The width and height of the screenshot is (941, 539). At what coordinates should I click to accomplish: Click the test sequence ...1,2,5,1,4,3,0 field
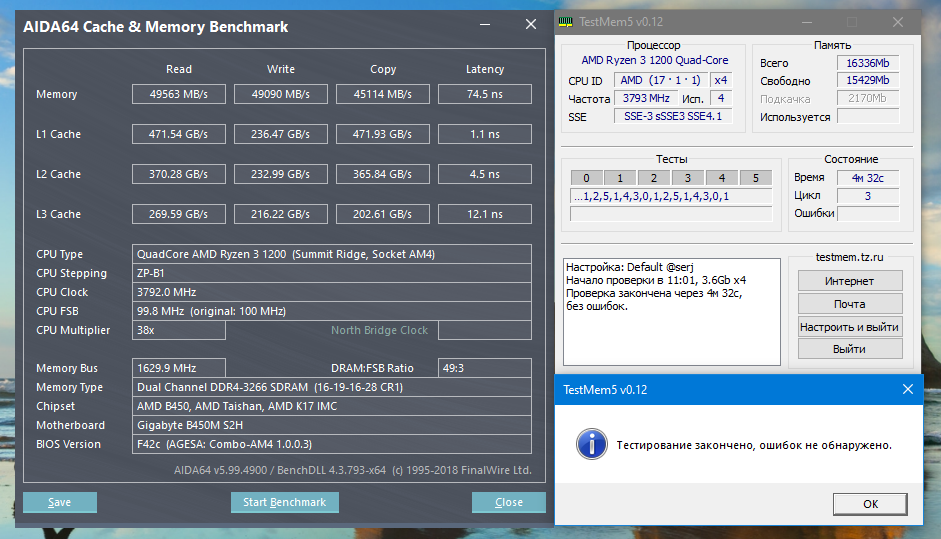coord(671,196)
